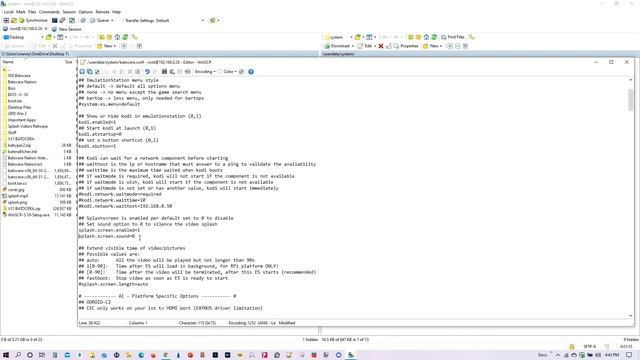640x360 pixels.
Task: Select root@192.168.0.26 session tab
Action: (x=23, y=29)
